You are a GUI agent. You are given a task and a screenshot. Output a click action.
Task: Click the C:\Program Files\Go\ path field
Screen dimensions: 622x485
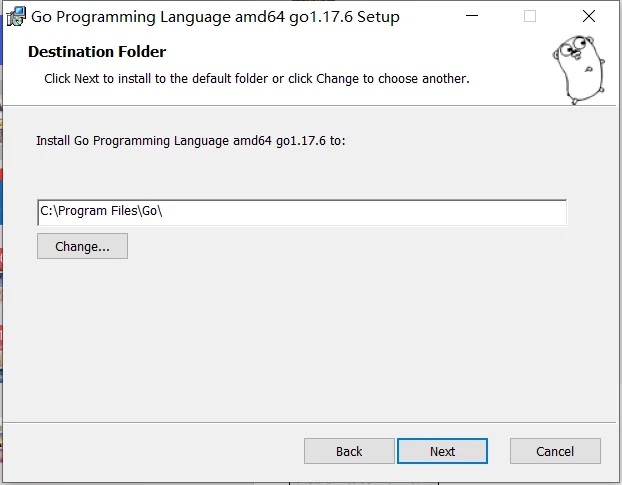tap(302, 213)
